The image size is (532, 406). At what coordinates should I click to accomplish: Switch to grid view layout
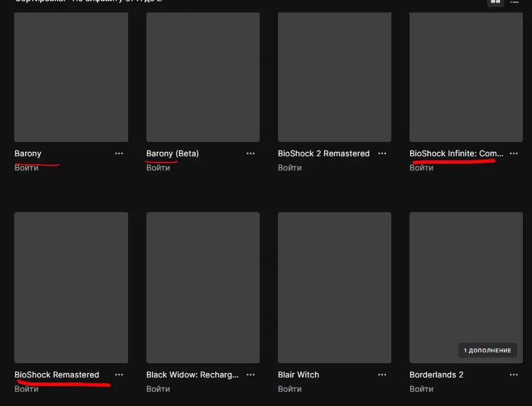[x=496, y=2]
